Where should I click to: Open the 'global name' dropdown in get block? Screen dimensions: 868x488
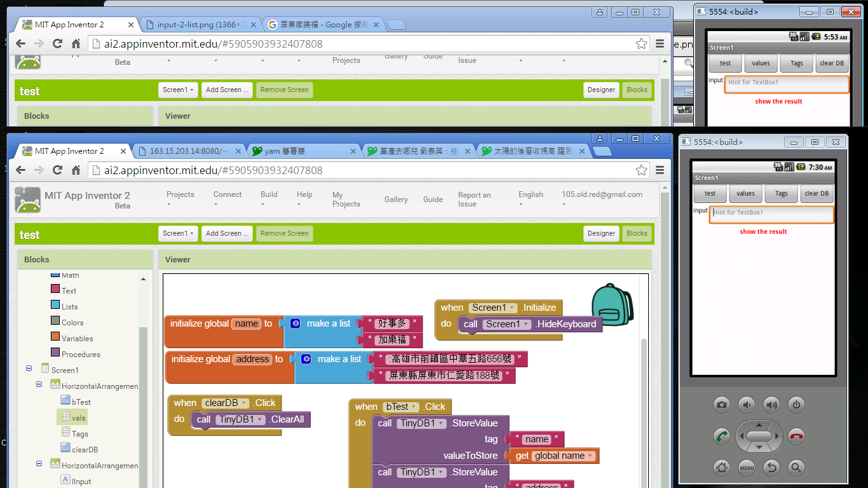(591, 456)
